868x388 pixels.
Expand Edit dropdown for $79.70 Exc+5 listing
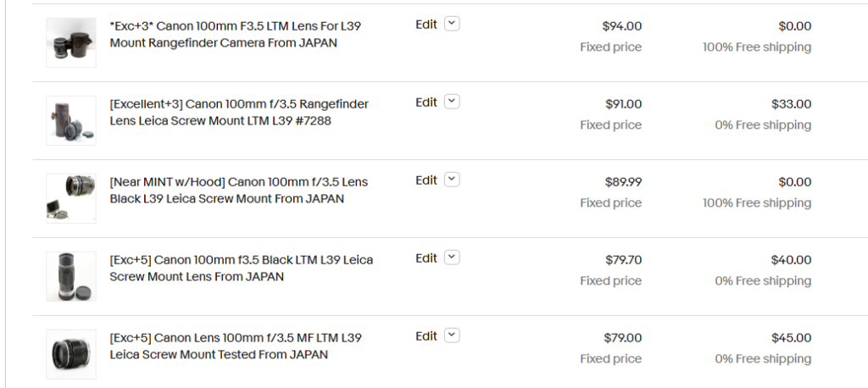coord(453,258)
